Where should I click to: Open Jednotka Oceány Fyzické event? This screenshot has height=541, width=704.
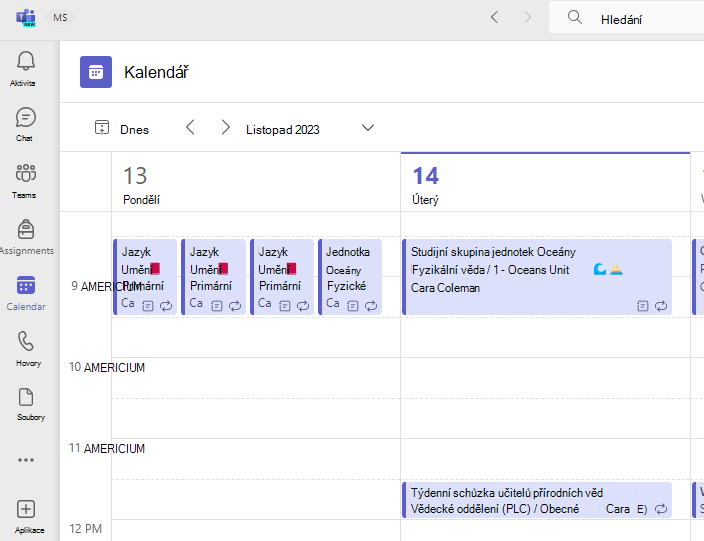(350, 277)
